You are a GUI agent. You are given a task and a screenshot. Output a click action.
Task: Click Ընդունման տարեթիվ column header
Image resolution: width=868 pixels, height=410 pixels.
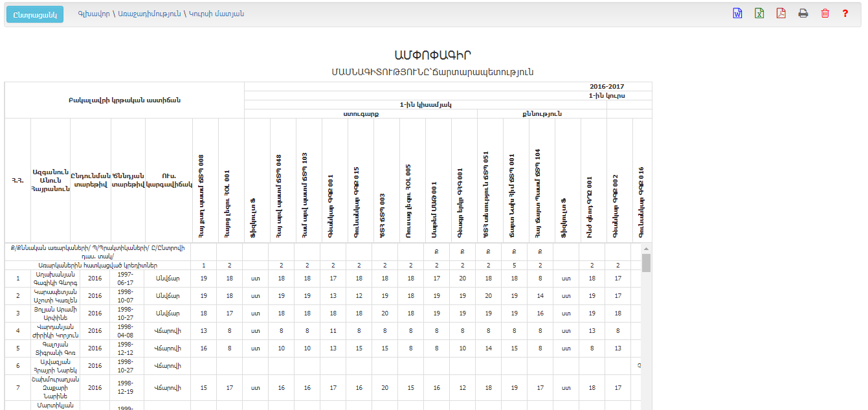(90, 181)
